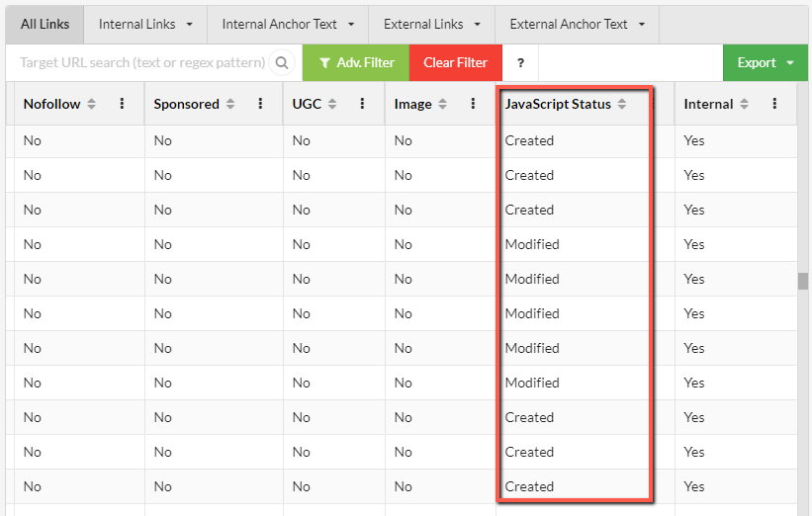Focus the Target URL search field
The width and height of the screenshot is (812, 516).
coord(142,62)
